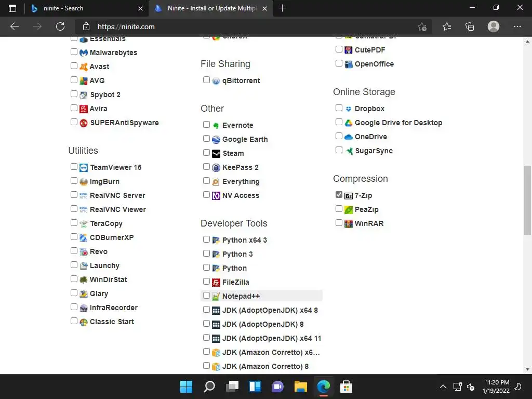Click the CDBurnerXP label
The width and height of the screenshot is (532, 399).
pos(112,237)
